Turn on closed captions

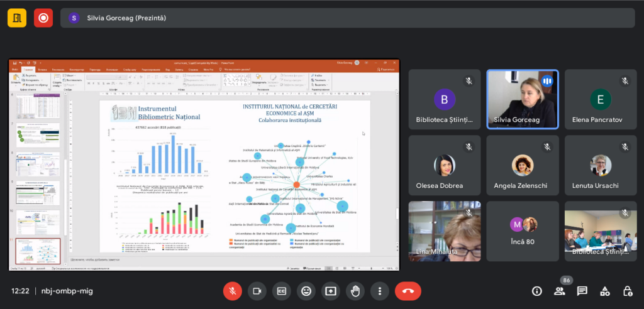coord(281,291)
